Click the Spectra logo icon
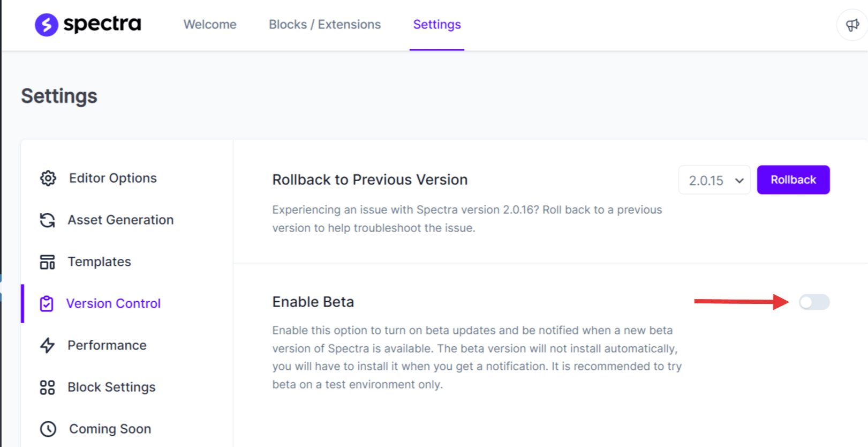This screenshot has height=447, width=868. (x=47, y=25)
